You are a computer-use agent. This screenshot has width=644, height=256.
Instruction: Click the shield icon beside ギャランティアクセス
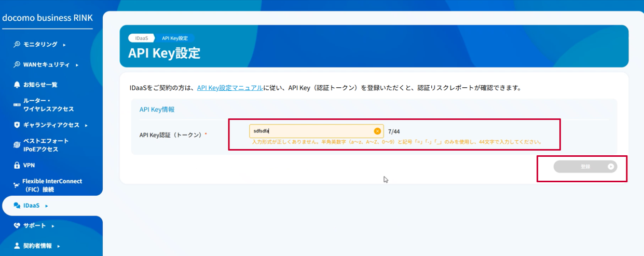(x=17, y=125)
